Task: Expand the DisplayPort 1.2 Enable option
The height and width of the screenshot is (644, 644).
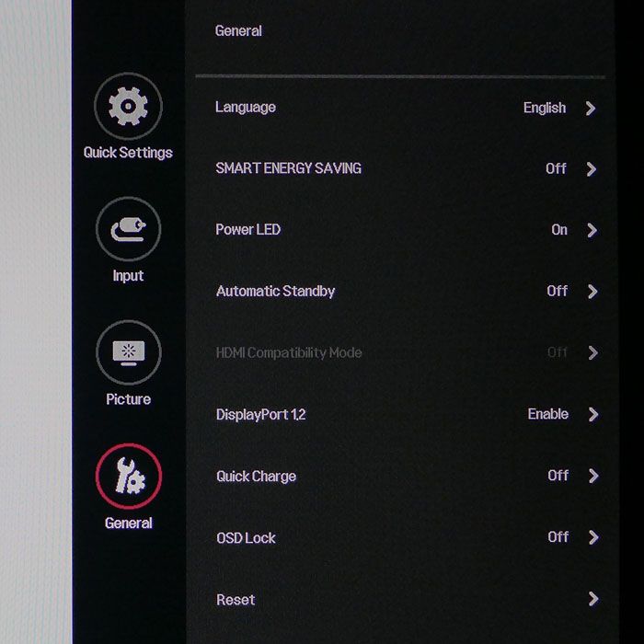Action: [x=548, y=414]
